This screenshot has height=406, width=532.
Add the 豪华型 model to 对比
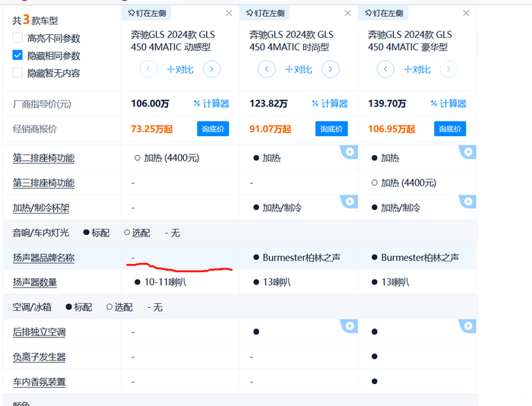[x=417, y=70]
